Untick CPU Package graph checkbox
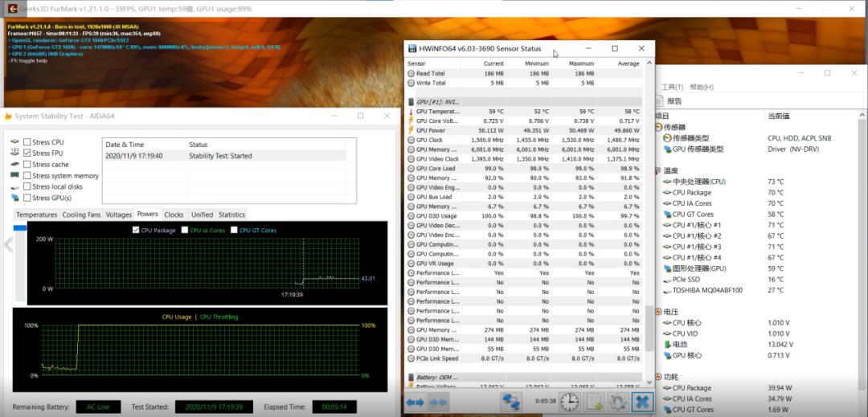The image size is (868, 417). pos(136,230)
